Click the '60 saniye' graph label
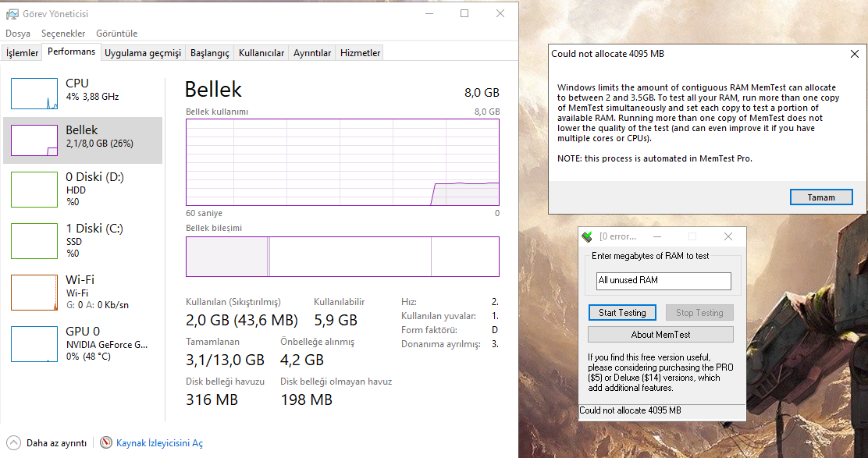This screenshot has width=868, height=458. pyautogui.click(x=205, y=214)
